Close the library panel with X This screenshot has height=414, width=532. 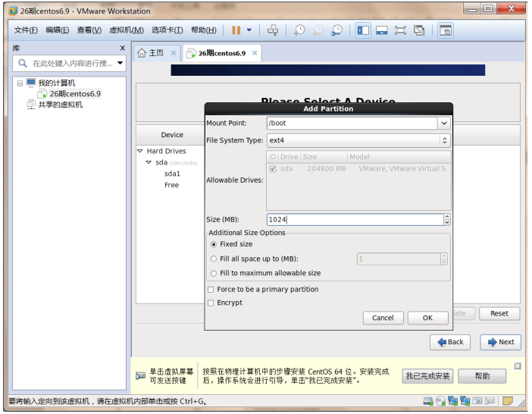[x=123, y=49]
